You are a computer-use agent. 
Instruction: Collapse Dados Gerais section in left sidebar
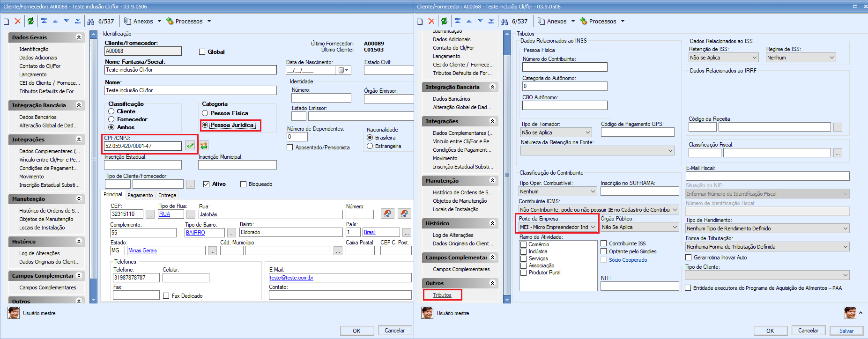79,37
